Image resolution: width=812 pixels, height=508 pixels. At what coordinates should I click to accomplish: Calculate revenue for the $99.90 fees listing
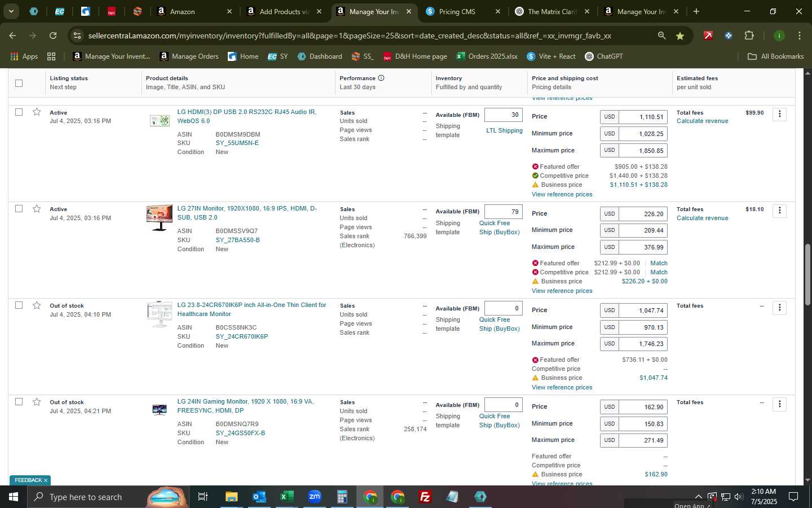702,121
